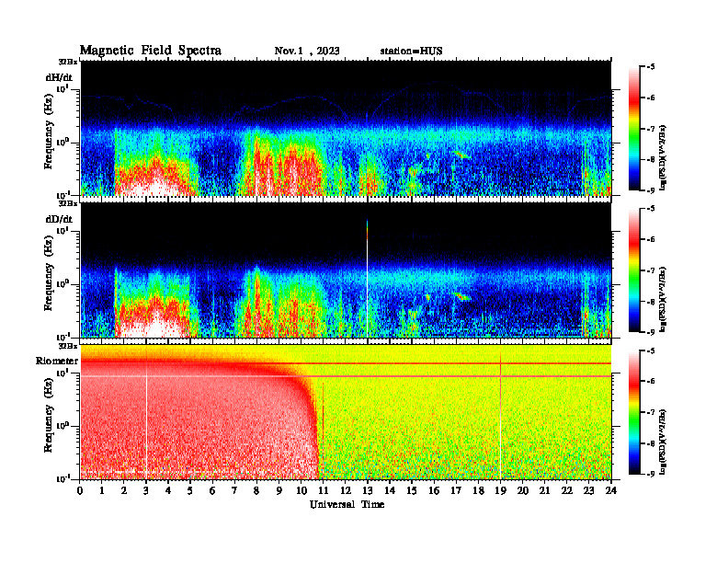Click the white spike at 13 UT in dD/dt
This screenshot has width=728, height=563.
(x=368, y=279)
